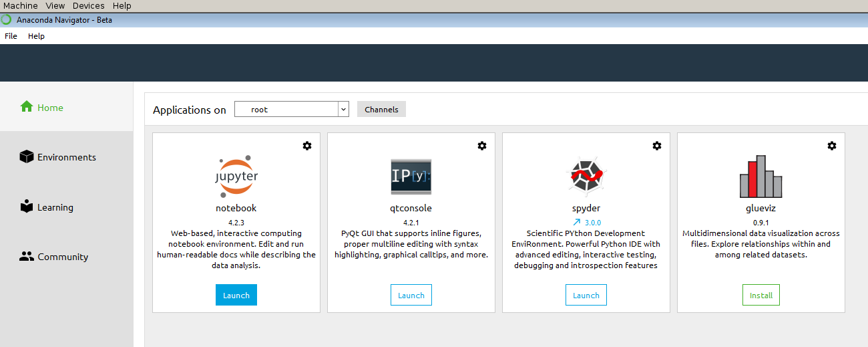The image size is (868, 347).
Task: Open settings gear on qtconsole card
Action: pos(482,146)
